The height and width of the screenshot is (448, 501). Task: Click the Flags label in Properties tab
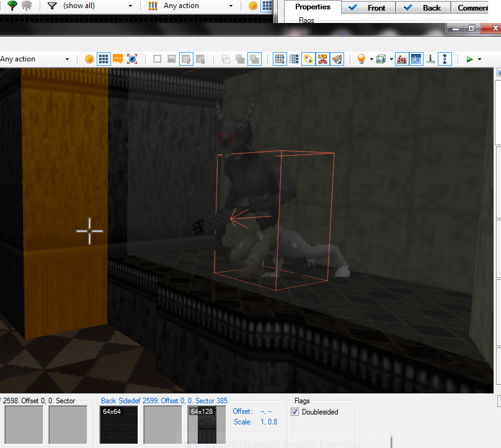pyautogui.click(x=306, y=20)
